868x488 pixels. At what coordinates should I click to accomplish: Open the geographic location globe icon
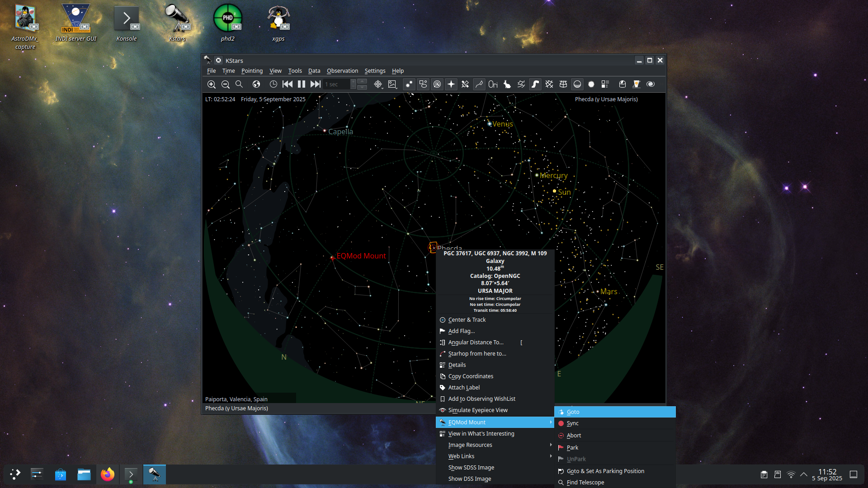[256, 84]
